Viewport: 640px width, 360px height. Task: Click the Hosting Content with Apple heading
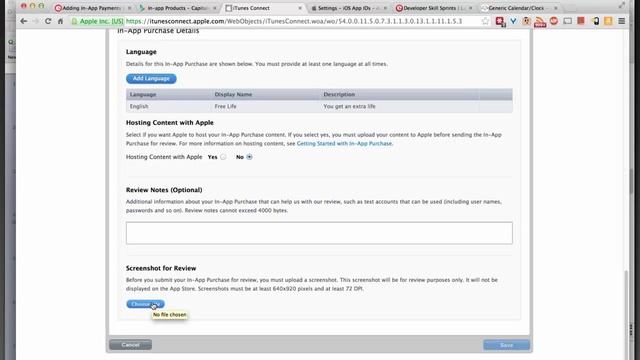point(170,122)
